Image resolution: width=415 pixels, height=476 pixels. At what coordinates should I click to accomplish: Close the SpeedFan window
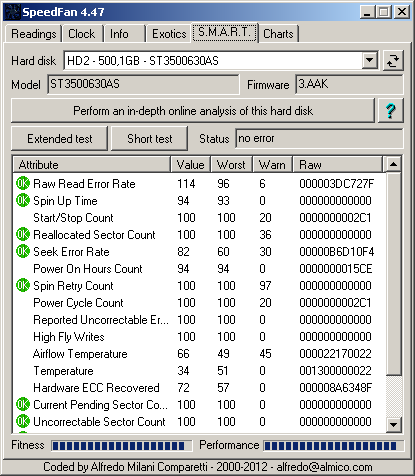point(402,12)
